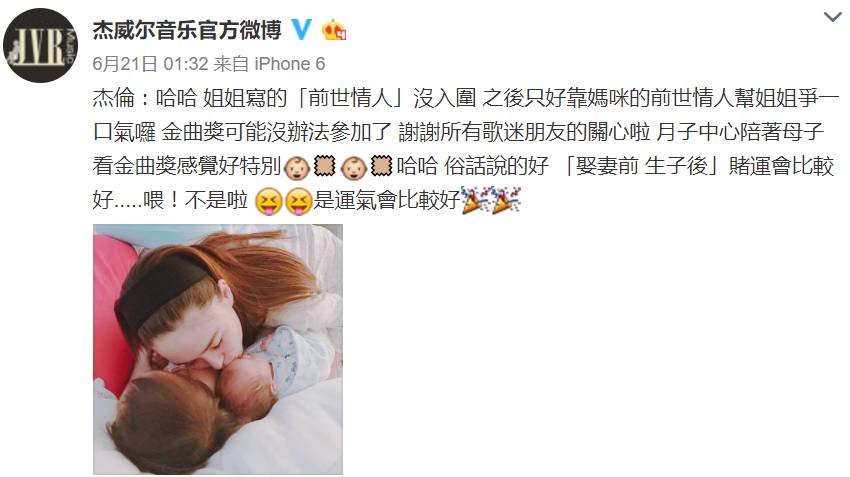Click the crown membership icon
This screenshot has width=850, height=477.
pos(334,30)
